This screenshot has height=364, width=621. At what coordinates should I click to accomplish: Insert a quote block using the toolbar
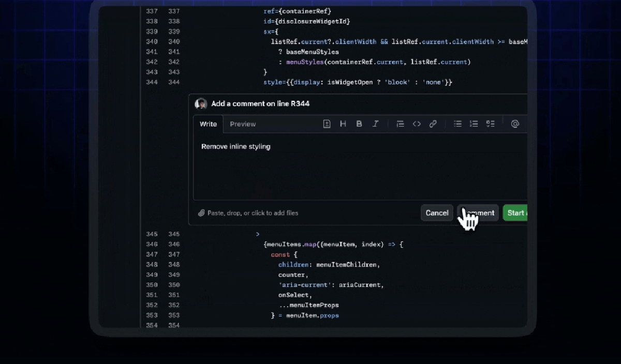click(400, 124)
